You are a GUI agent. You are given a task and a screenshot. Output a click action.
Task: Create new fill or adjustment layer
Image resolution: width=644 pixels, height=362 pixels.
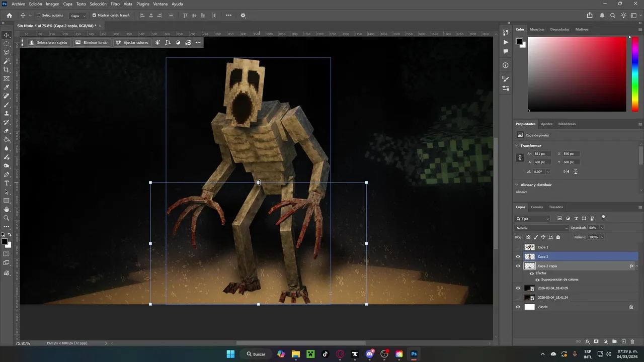pos(606,342)
